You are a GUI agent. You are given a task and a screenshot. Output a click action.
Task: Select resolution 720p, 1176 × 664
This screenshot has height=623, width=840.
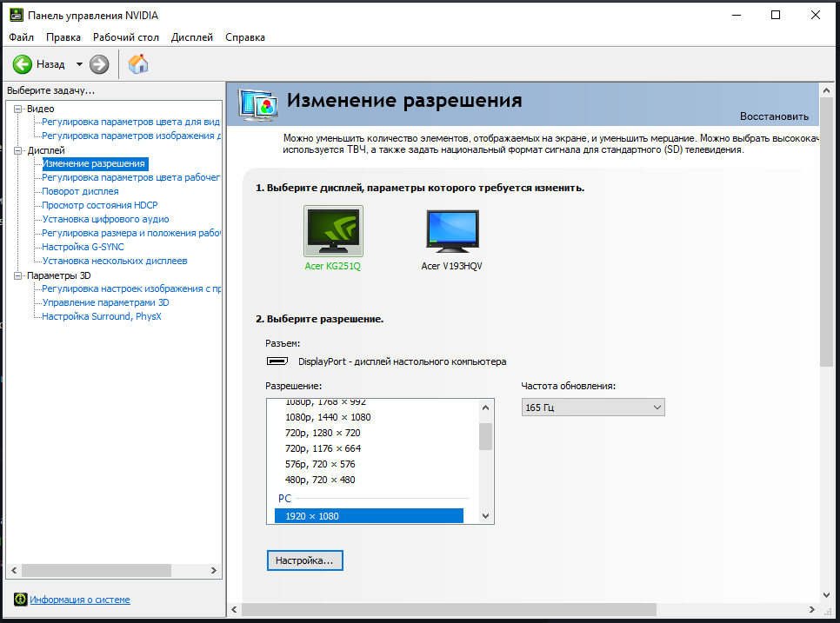pyautogui.click(x=323, y=448)
